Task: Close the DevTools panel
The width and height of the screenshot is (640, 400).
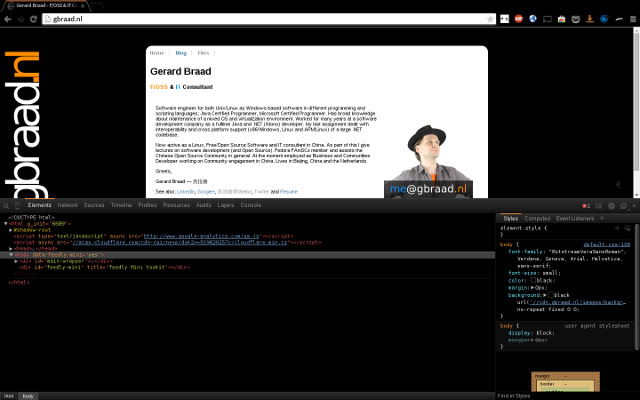Action: (634, 205)
